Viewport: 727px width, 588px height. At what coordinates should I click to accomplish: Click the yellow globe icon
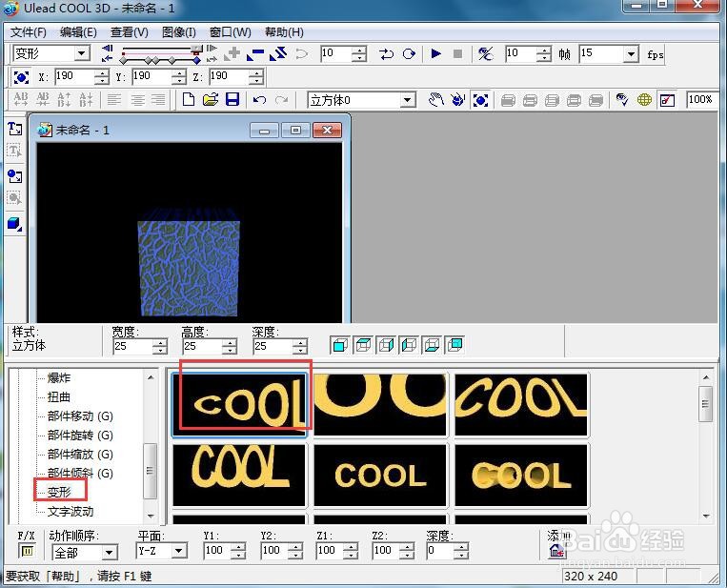[644, 100]
